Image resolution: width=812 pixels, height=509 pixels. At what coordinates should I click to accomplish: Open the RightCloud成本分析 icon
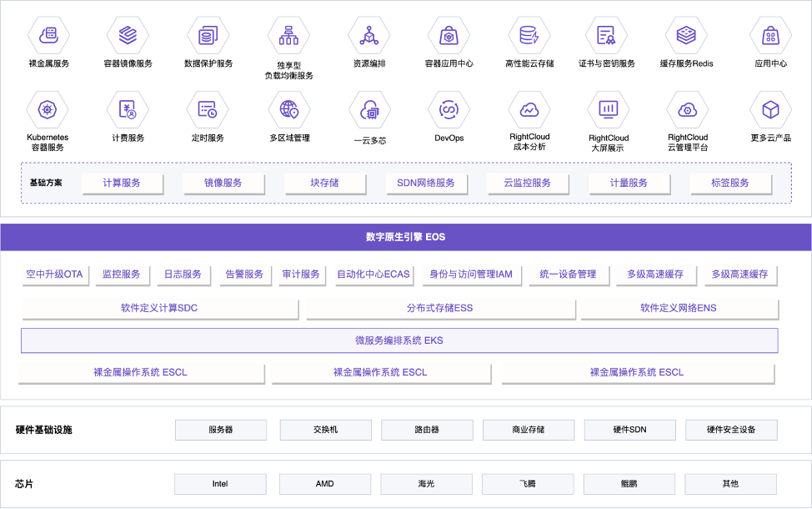(528, 109)
